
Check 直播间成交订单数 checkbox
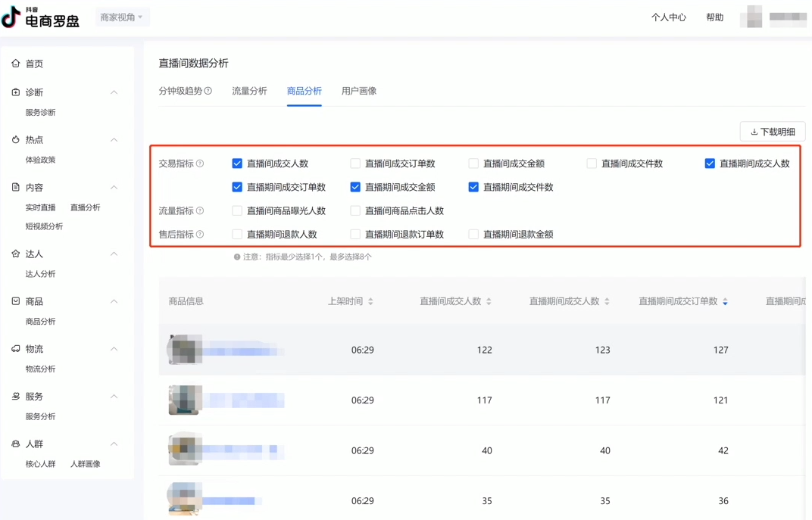355,163
